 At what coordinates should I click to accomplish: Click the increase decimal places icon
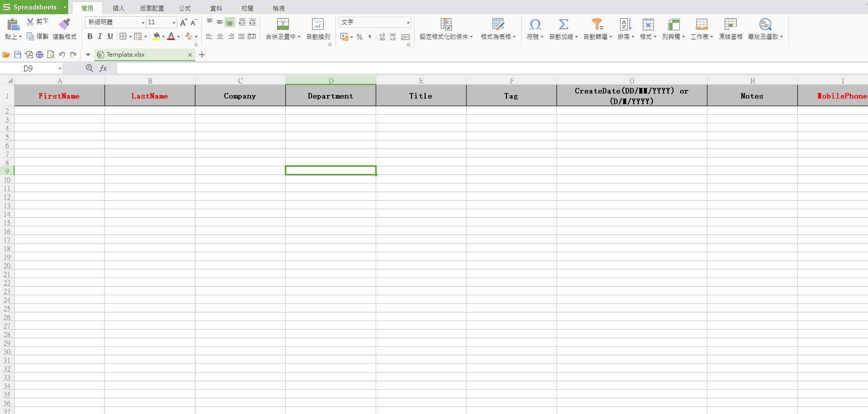[x=382, y=37]
